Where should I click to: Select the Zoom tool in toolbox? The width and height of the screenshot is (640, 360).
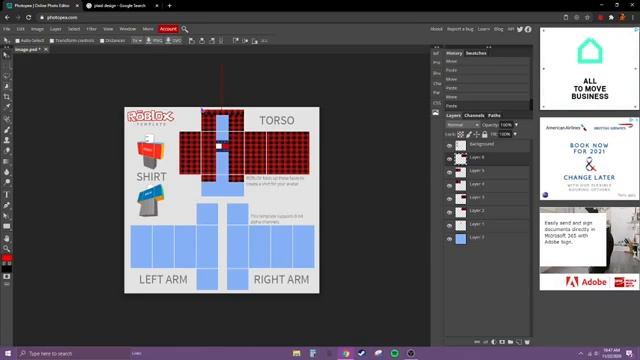click(x=7, y=248)
